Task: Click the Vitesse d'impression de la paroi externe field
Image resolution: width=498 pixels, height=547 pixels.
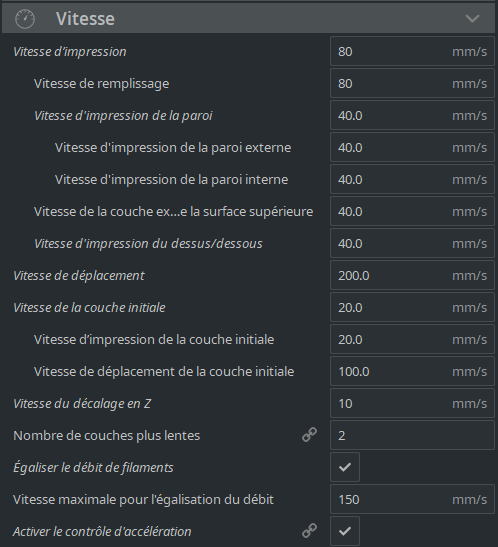Action: [x=412, y=147]
